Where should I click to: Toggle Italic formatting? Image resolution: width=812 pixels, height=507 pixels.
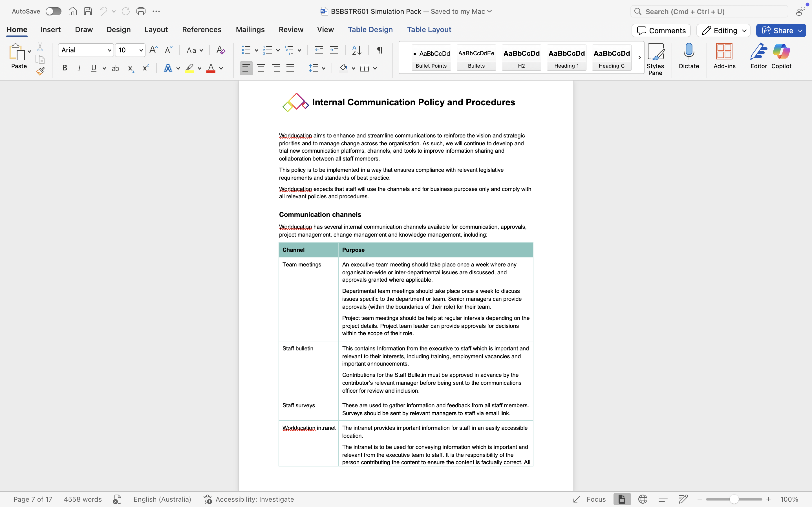[x=79, y=68]
